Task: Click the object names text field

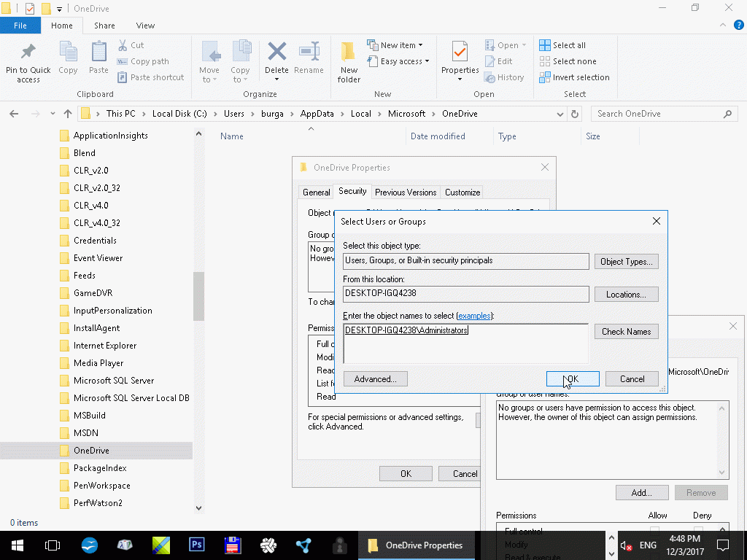Action: (x=465, y=344)
